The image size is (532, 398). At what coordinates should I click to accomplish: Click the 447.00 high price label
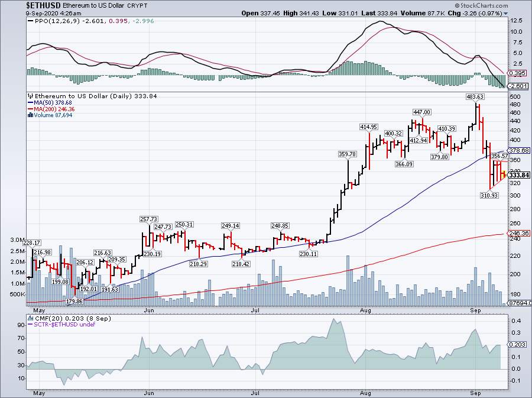tap(421, 112)
